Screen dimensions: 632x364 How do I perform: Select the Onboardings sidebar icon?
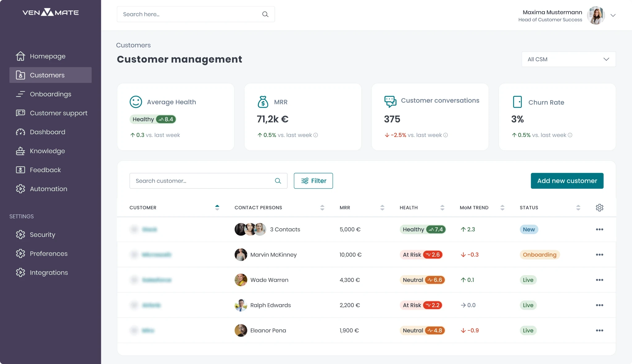tap(20, 94)
